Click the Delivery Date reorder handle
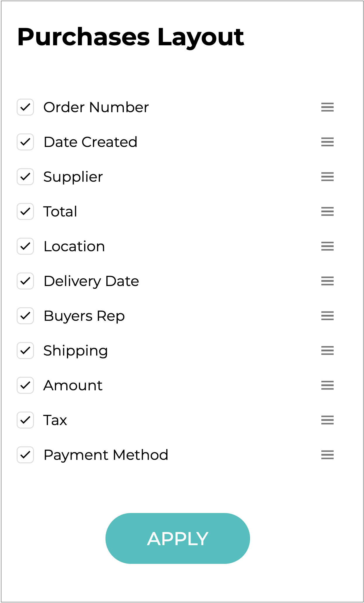The height and width of the screenshot is (603, 364). 327,281
